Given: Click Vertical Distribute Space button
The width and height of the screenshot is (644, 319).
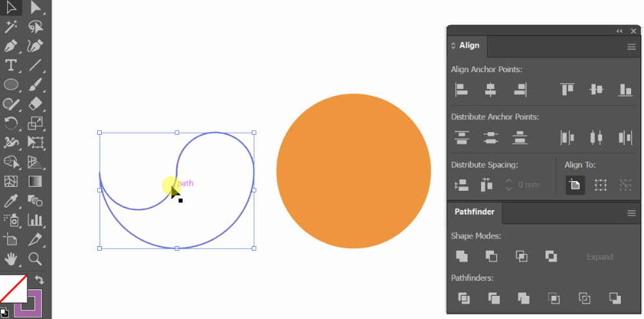Looking at the screenshot, I should [x=462, y=185].
